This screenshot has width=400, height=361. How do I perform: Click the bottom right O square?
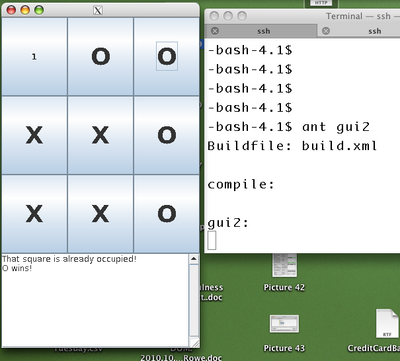[x=167, y=214]
